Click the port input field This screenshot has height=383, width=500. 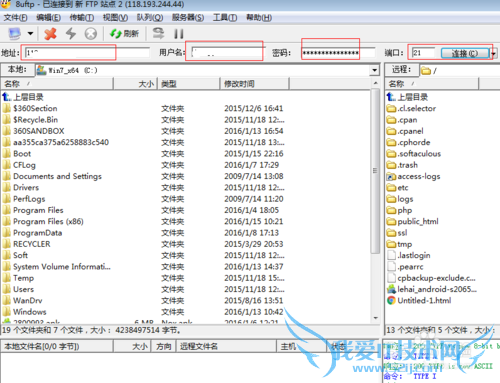pos(423,53)
